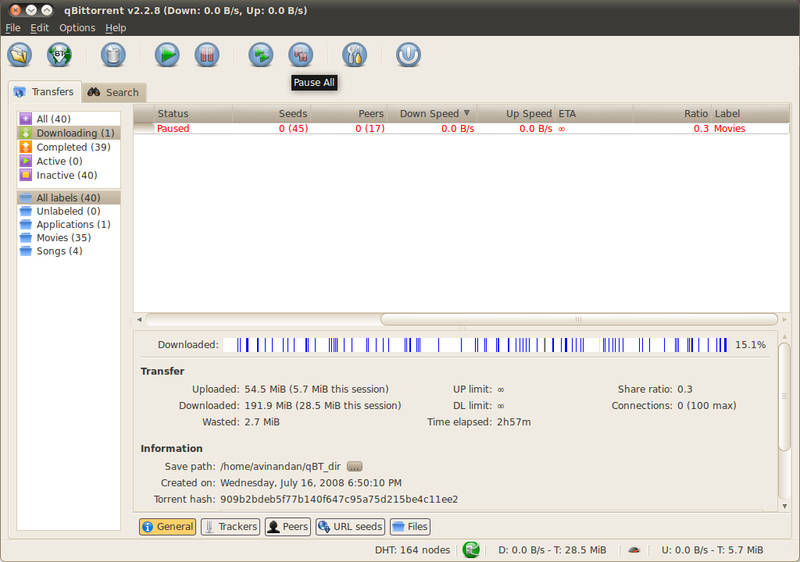The image size is (800, 562).
Task: Sort by Seeds column header
Action: [x=271, y=113]
